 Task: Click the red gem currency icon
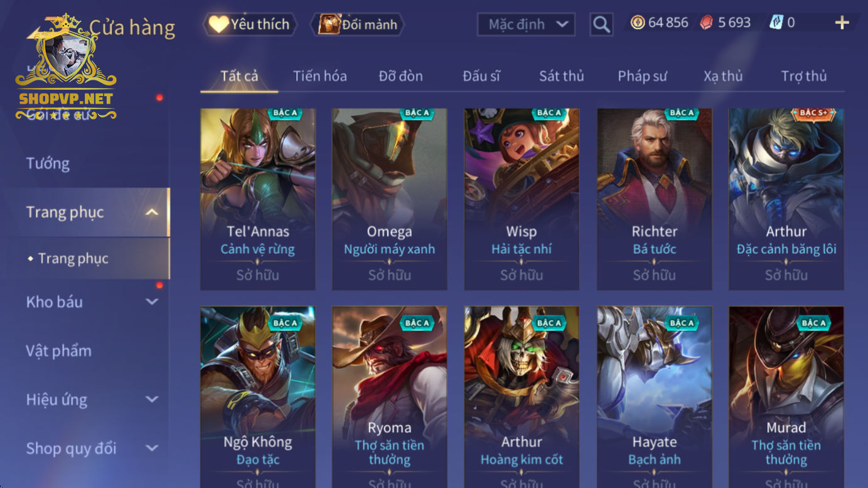[x=707, y=23]
